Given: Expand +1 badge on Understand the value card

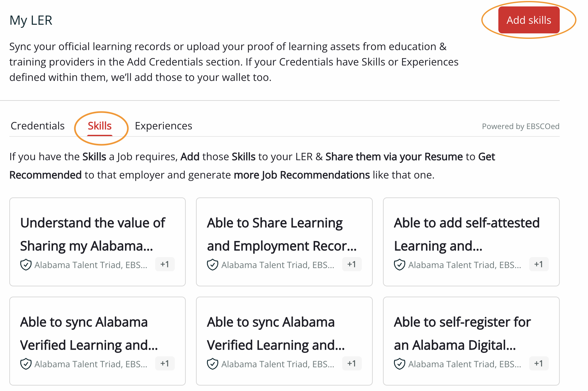Looking at the screenshot, I should (165, 264).
